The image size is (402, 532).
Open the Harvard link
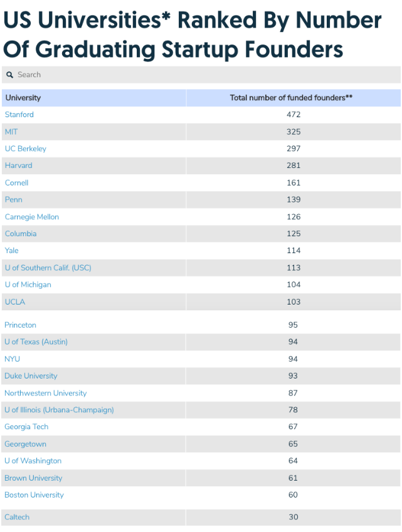(x=19, y=165)
